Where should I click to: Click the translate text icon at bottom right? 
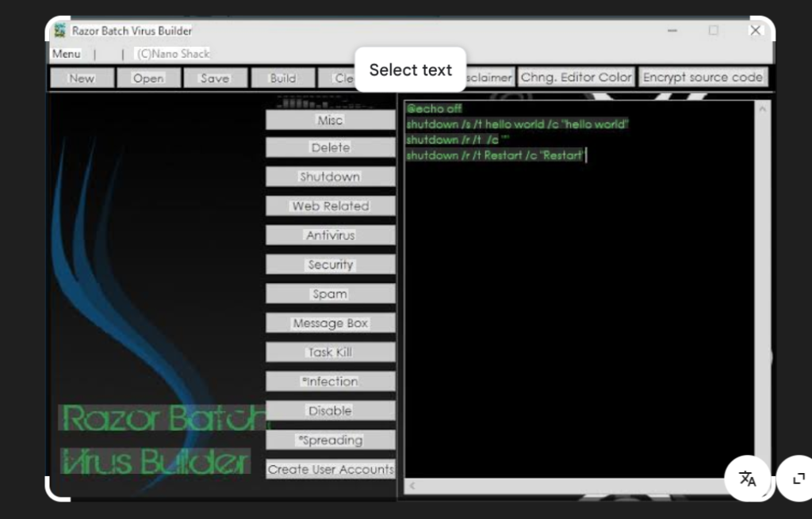pos(748,479)
